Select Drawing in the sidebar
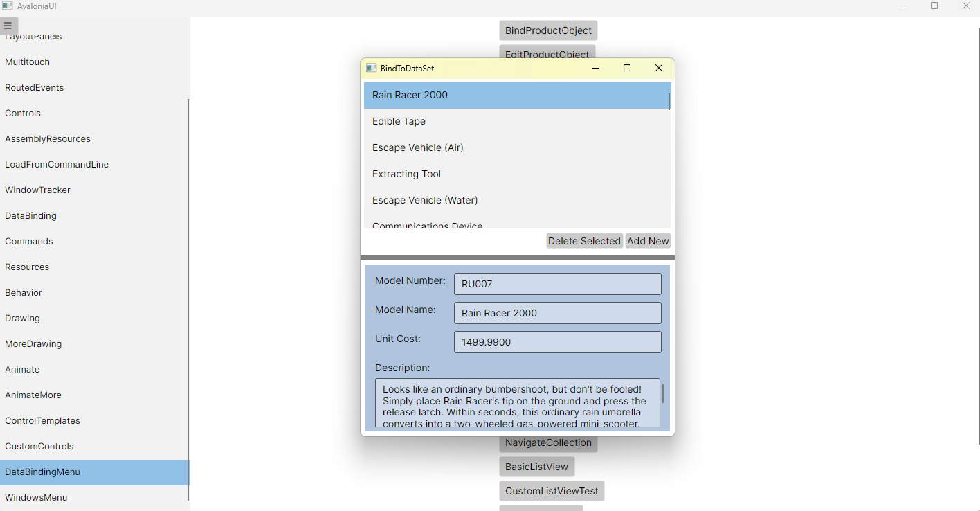Image resolution: width=980 pixels, height=511 pixels. pyautogui.click(x=93, y=319)
